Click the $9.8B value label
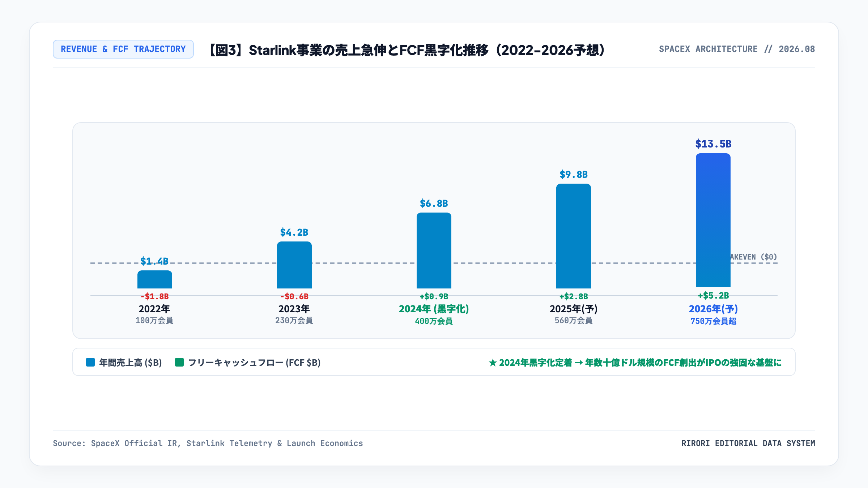 pyautogui.click(x=574, y=174)
